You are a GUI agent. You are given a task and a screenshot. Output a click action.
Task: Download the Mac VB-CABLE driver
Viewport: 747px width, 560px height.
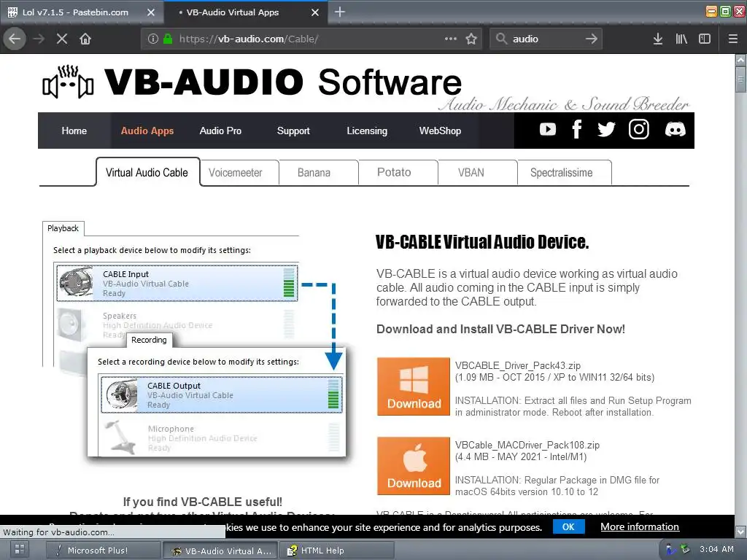414,466
